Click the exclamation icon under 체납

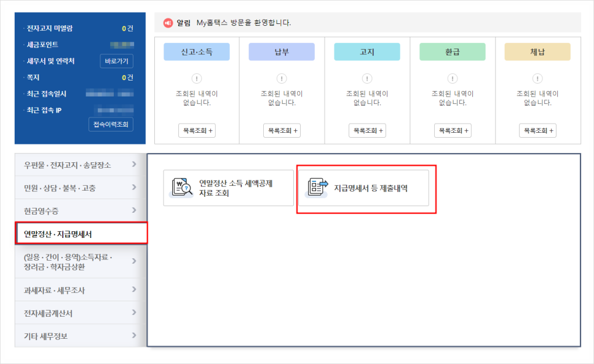[537, 79]
